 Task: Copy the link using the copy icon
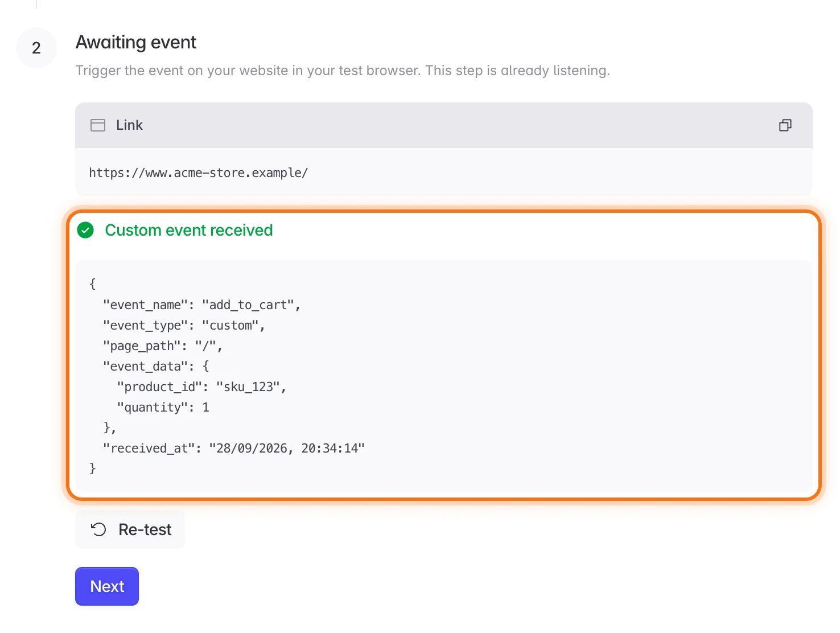(x=785, y=125)
